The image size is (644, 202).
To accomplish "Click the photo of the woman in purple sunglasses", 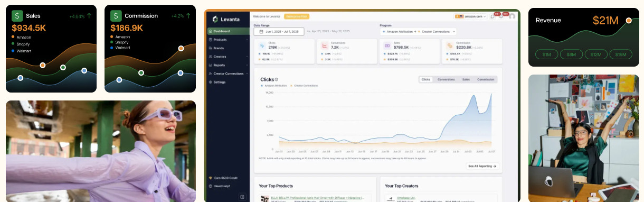I will 101,151.
